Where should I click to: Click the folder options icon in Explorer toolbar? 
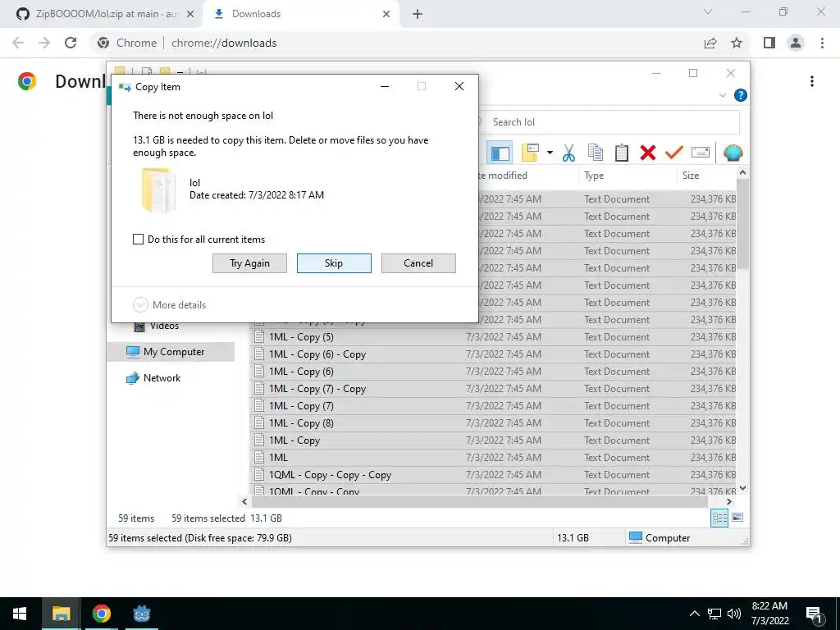click(531, 153)
